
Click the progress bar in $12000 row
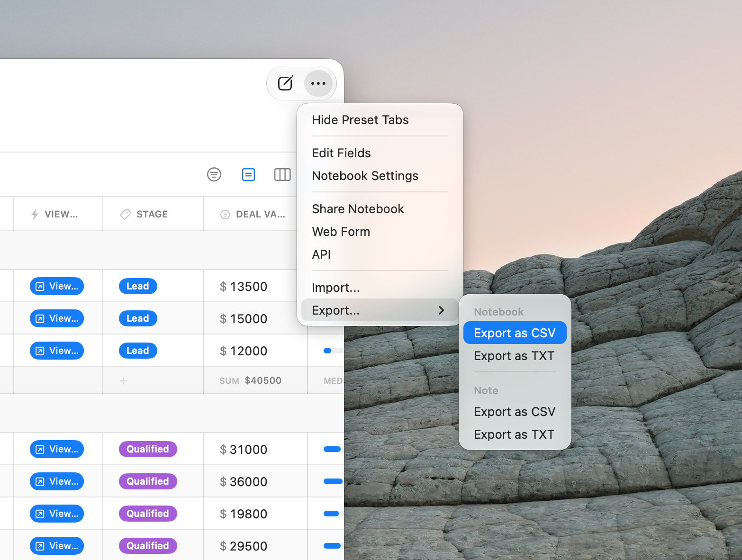pyautogui.click(x=334, y=351)
